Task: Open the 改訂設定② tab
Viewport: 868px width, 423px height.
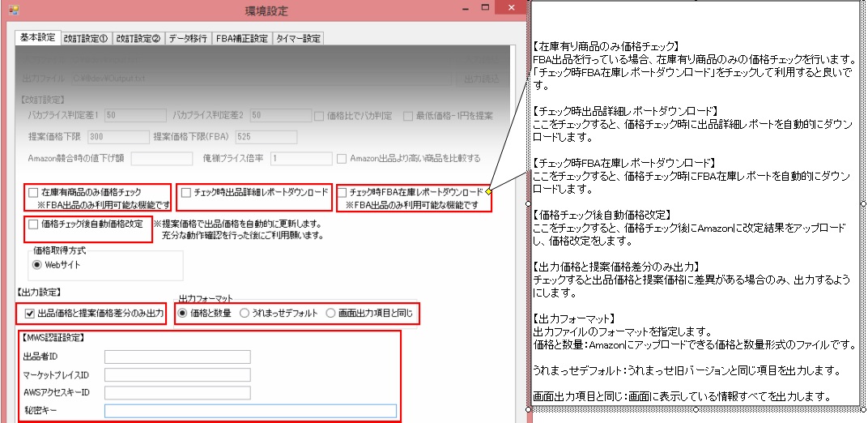Action: [138, 38]
